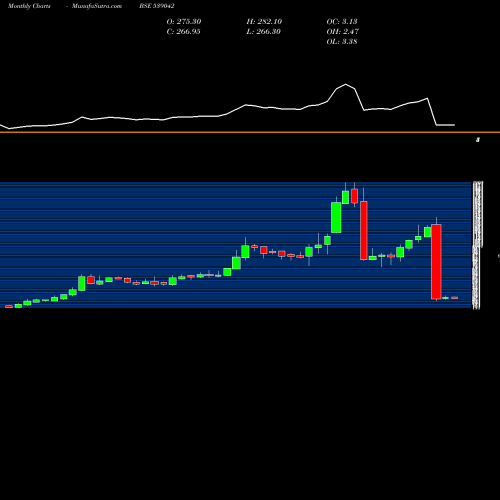This screenshot has width=500, height=500.
Task: Select the close price 'C: 266.95'
Action: pyautogui.click(x=183, y=31)
